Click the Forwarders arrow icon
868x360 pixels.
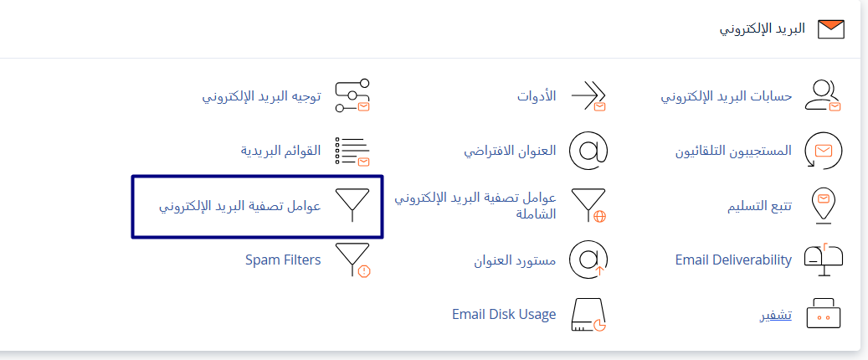[588, 95]
